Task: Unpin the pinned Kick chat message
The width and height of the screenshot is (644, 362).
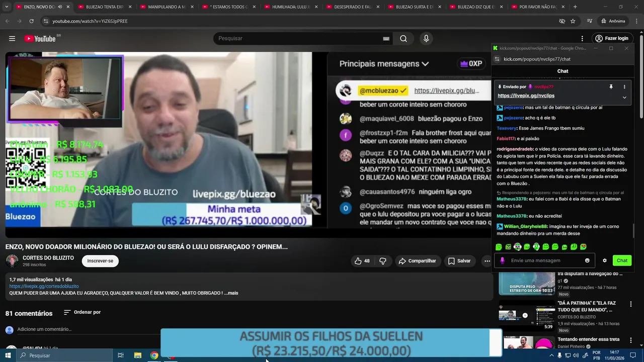Action: [x=611, y=87]
